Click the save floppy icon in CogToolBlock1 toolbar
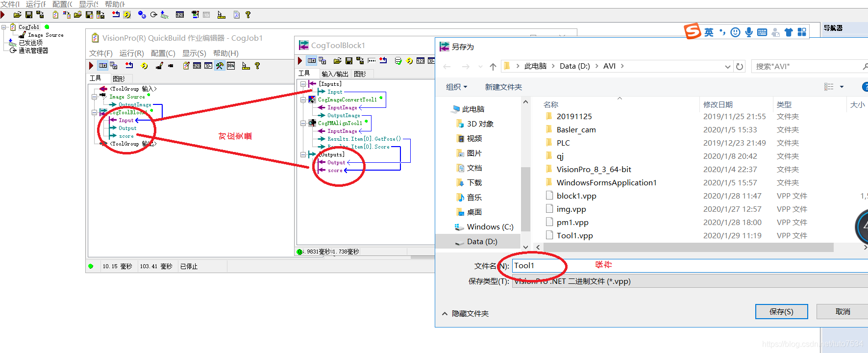This screenshot has width=868, height=353. (x=349, y=61)
